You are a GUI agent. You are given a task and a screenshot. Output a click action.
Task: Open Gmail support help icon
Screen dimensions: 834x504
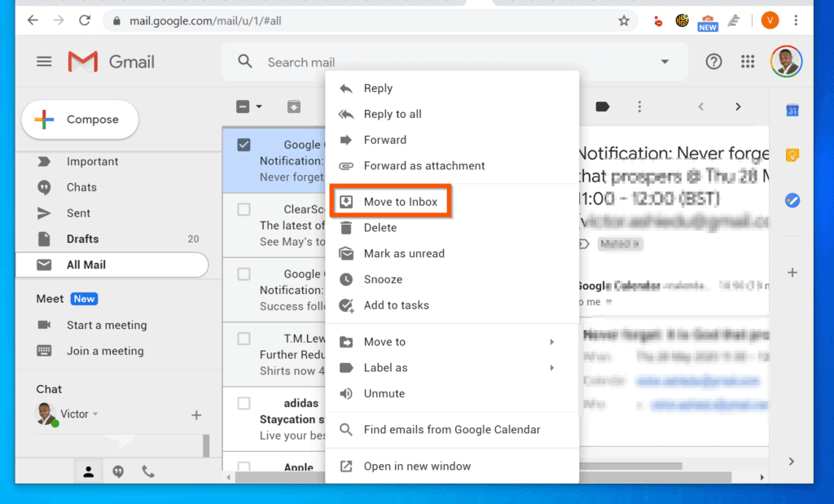(x=713, y=62)
